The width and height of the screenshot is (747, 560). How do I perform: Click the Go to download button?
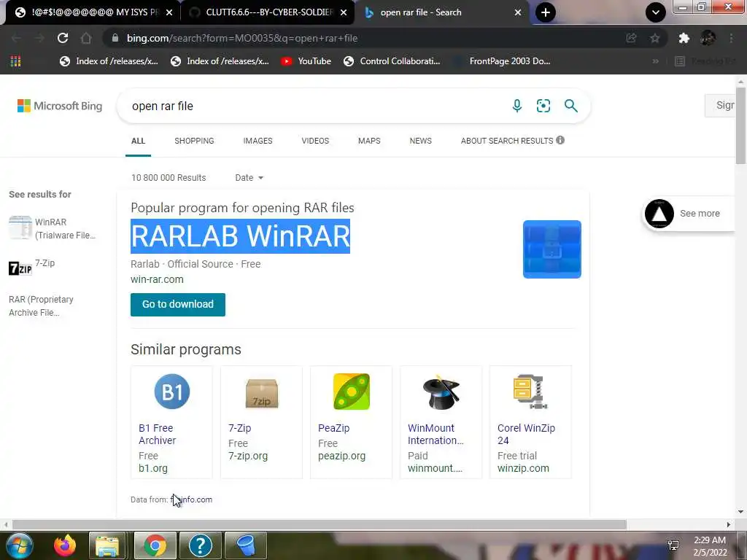[178, 304]
